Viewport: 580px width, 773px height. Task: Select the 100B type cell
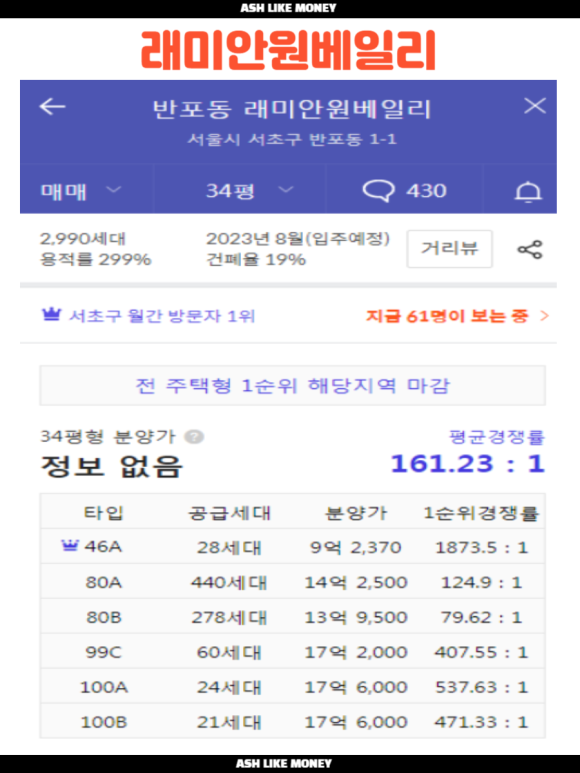coord(104,722)
